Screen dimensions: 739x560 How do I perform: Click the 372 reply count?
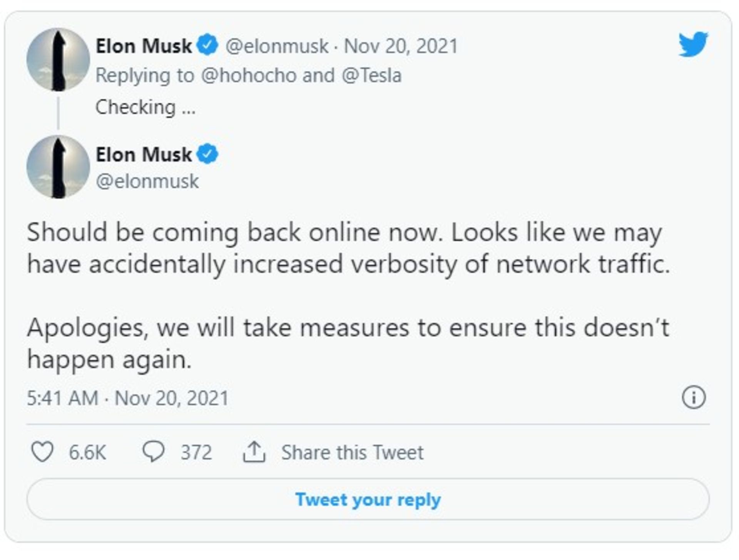[x=196, y=452]
